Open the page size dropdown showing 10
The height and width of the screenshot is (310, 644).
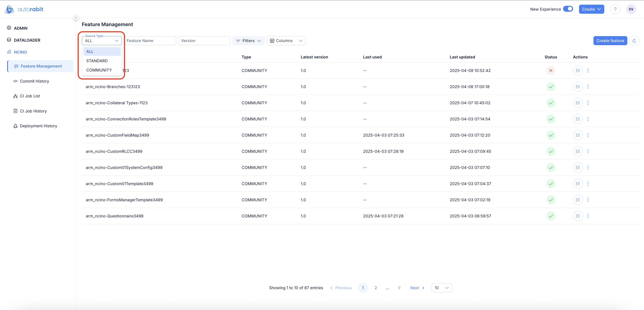coord(441,288)
